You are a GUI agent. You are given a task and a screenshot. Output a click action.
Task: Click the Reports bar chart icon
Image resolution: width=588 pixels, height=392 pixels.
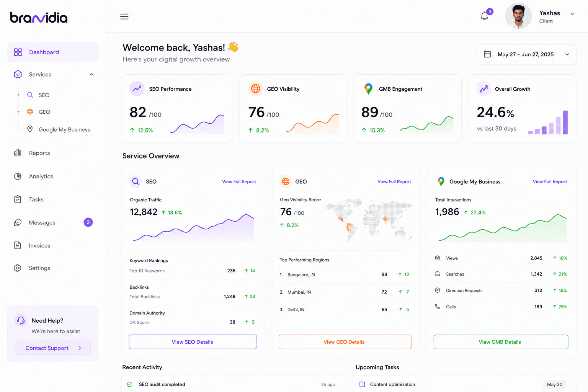click(18, 153)
